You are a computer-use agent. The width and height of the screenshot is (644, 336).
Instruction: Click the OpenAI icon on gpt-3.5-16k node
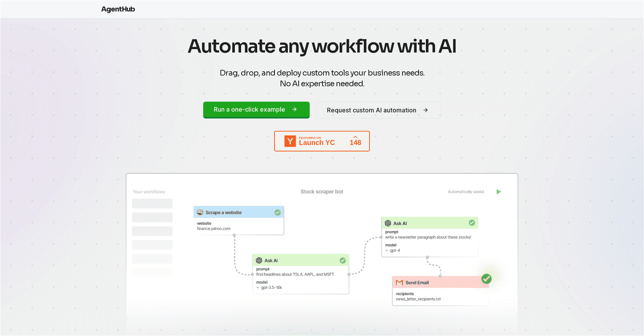259,261
